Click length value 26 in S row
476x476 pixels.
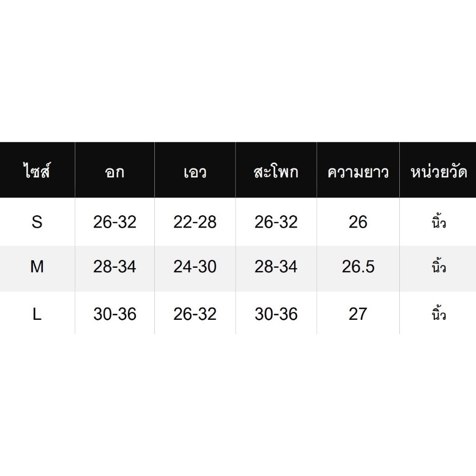358,222
